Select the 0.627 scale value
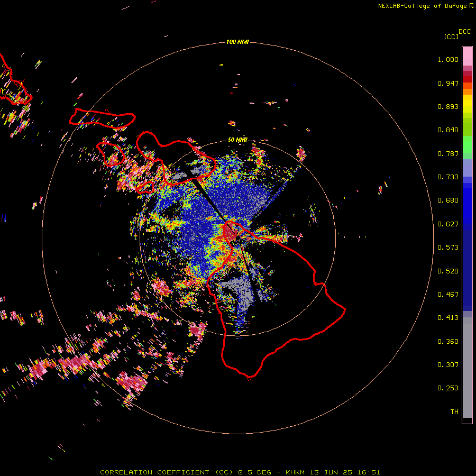476x476 pixels. (x=448, y=224)
